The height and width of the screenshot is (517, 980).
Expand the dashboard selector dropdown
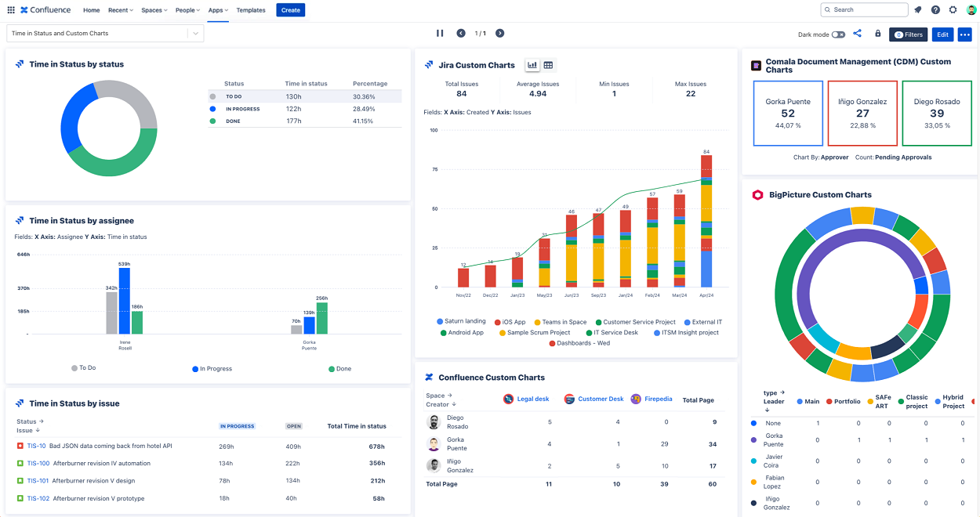[195, 34]
